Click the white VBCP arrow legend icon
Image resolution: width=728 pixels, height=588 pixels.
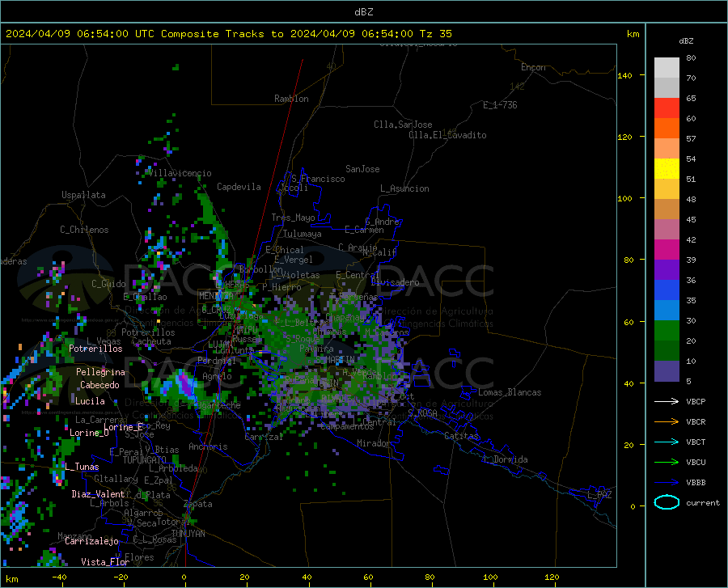667,401
